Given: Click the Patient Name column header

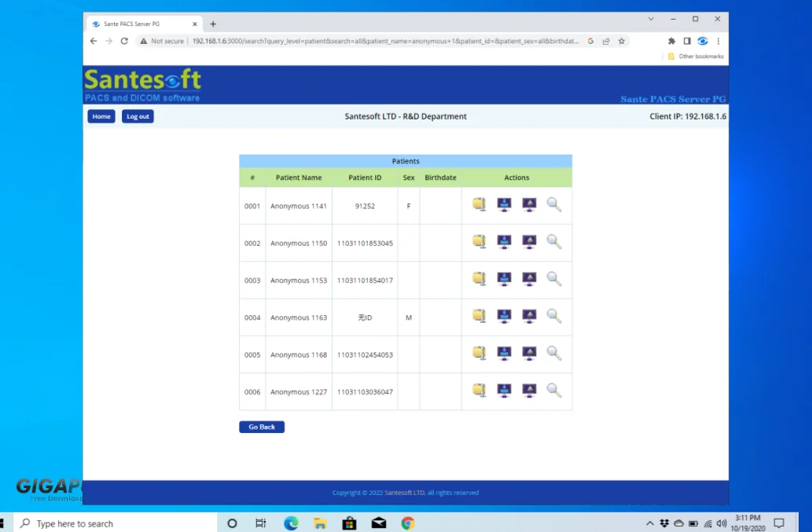Looking at the screenshot, I should pos(299,178).
